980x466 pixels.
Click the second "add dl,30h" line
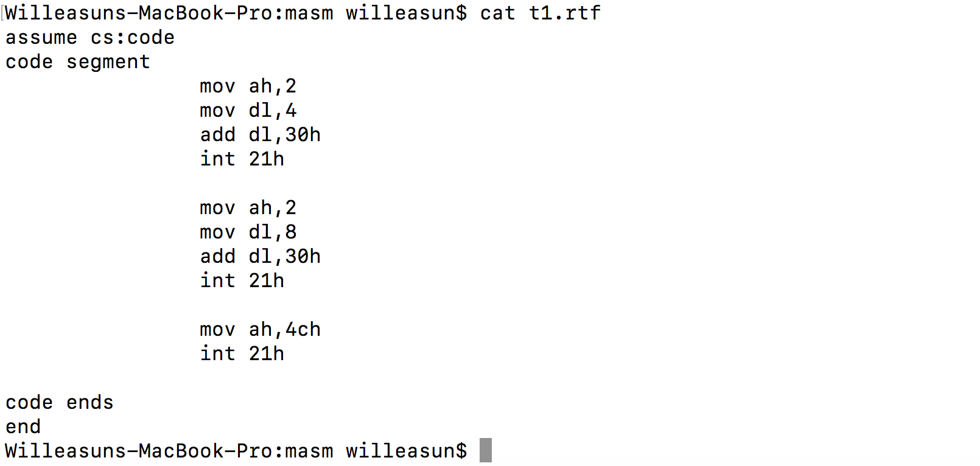tap(260, 257)
